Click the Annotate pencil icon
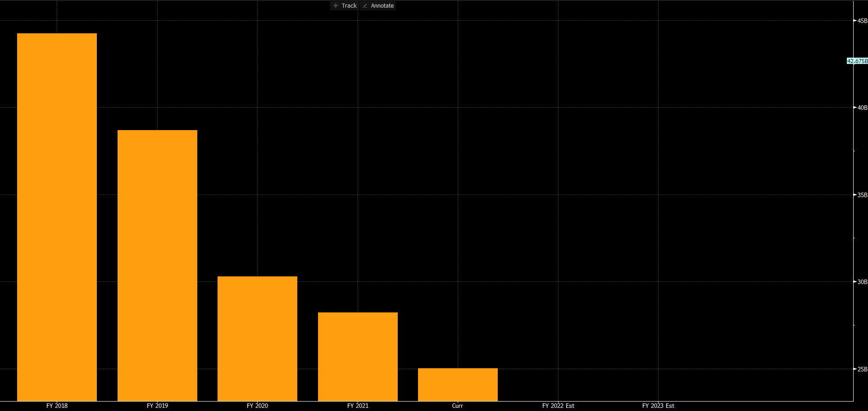 [365, 6]
